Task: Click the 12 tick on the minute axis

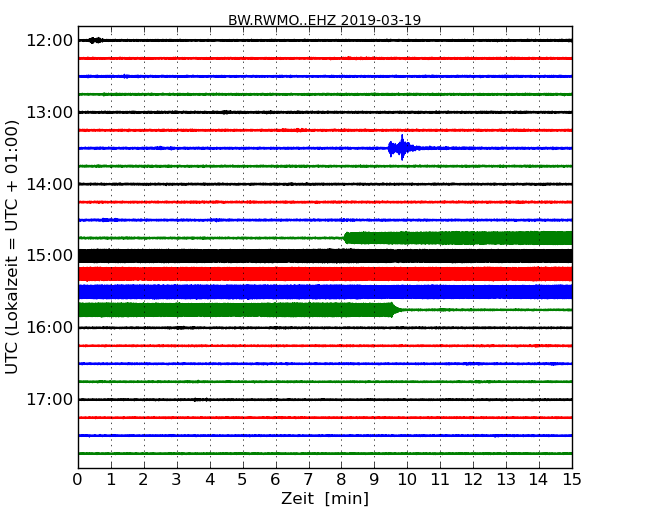Action: (473, 480)
